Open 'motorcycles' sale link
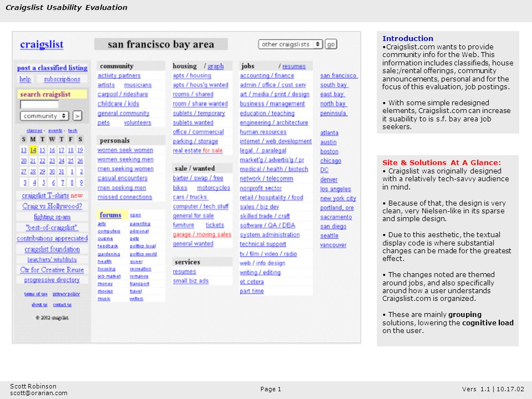Screen dimensions: 532x399 click(214, 188)
